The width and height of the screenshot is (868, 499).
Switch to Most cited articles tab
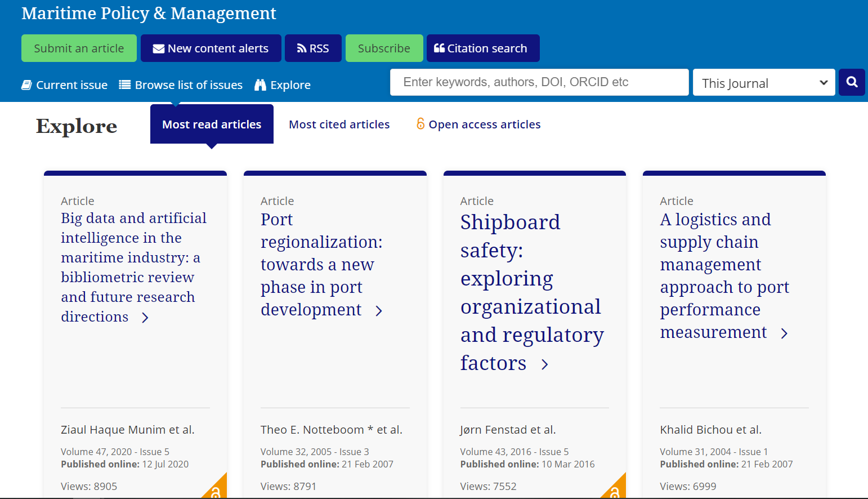[339, 124]
